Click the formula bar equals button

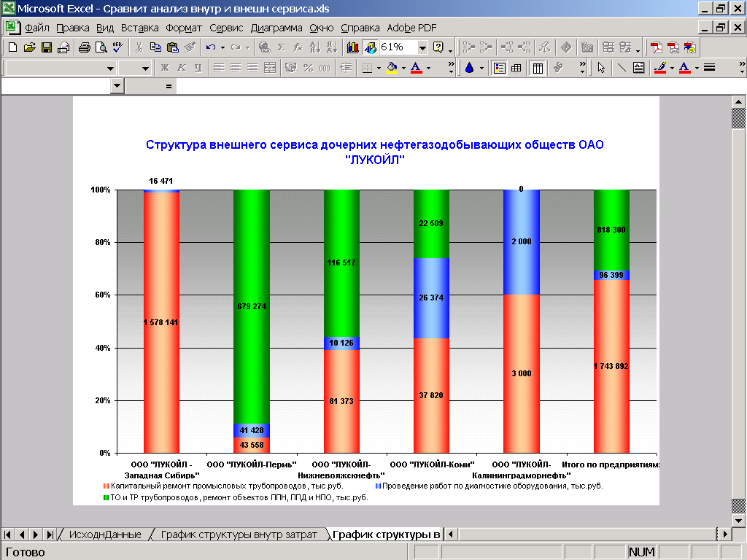[169, 86]
